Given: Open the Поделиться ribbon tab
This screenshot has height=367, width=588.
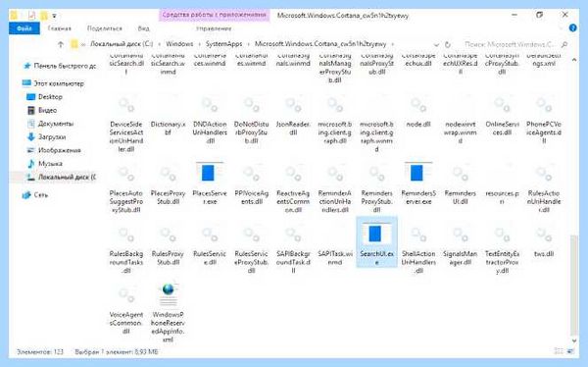Looking at the screenshot, I should coord(105,28).
